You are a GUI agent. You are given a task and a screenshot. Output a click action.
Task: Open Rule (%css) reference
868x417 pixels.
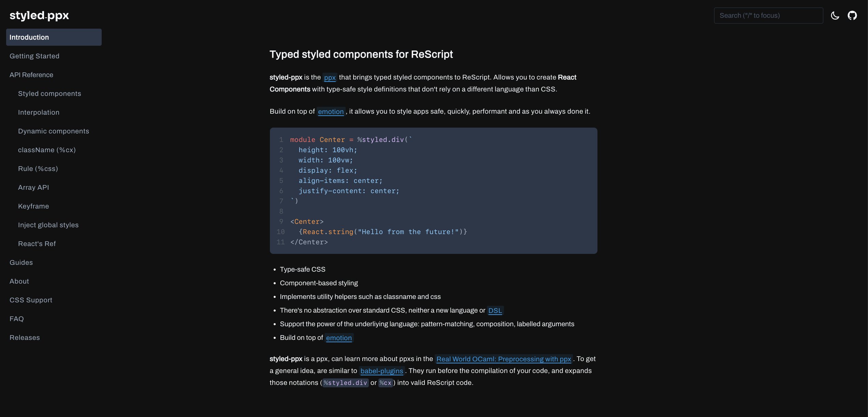pyautogui.click(x=38, y=169)
